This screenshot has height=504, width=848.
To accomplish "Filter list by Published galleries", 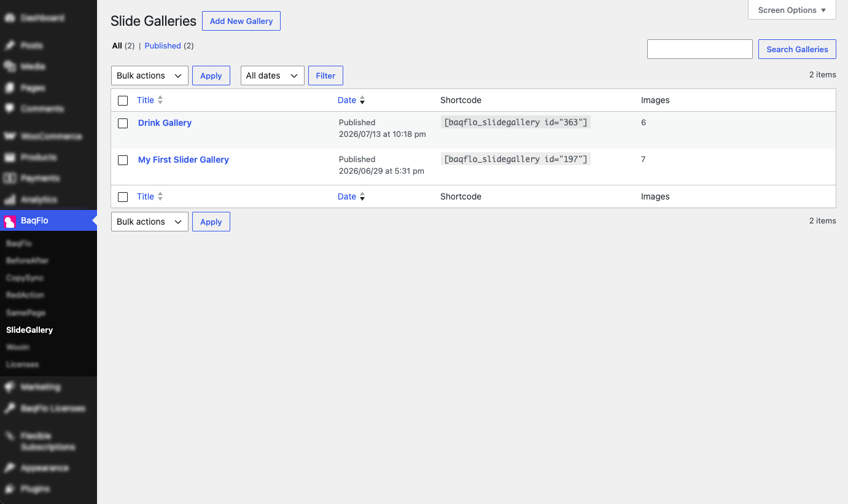I will 163,46.
